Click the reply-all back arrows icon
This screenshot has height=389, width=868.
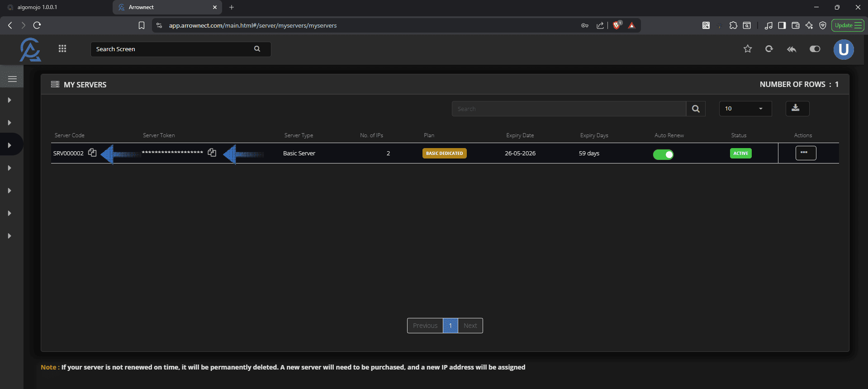click(x=792, y=49)
